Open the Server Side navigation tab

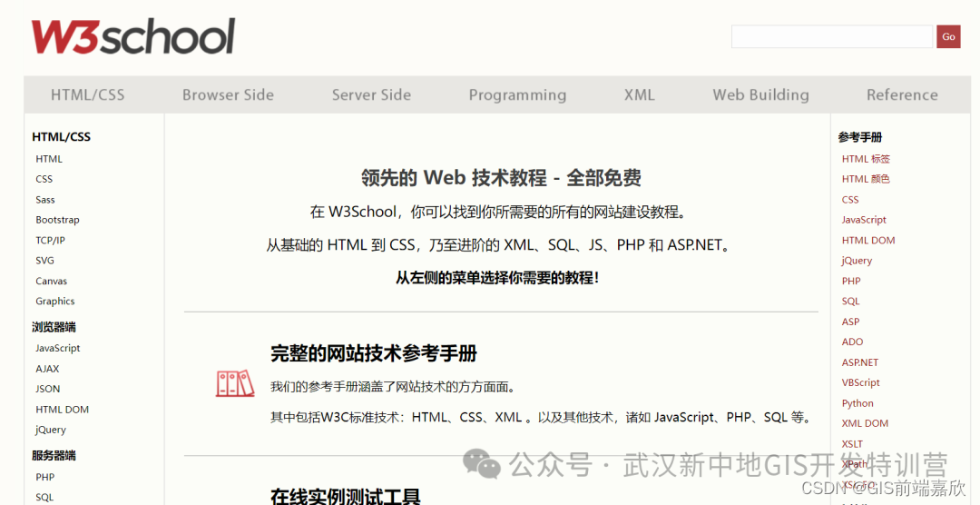[371, 95]
